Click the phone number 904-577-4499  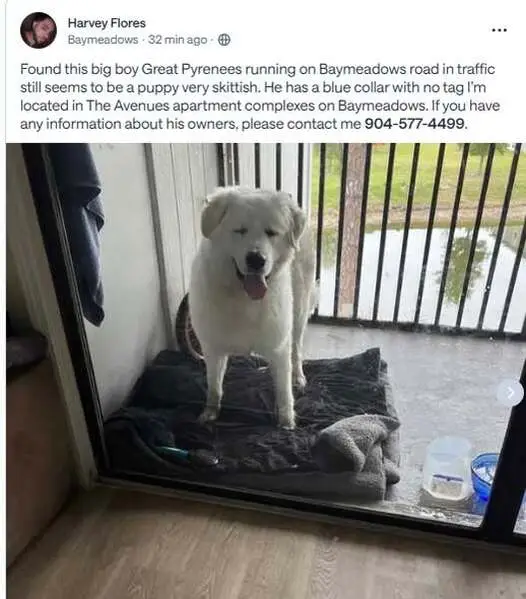pyautogui.click(x=414, y=124)
